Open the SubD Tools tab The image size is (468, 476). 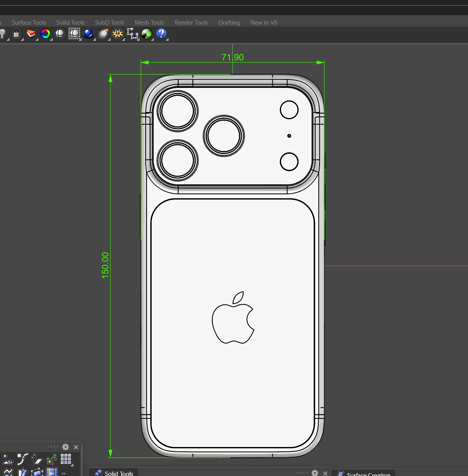point(110,23)
